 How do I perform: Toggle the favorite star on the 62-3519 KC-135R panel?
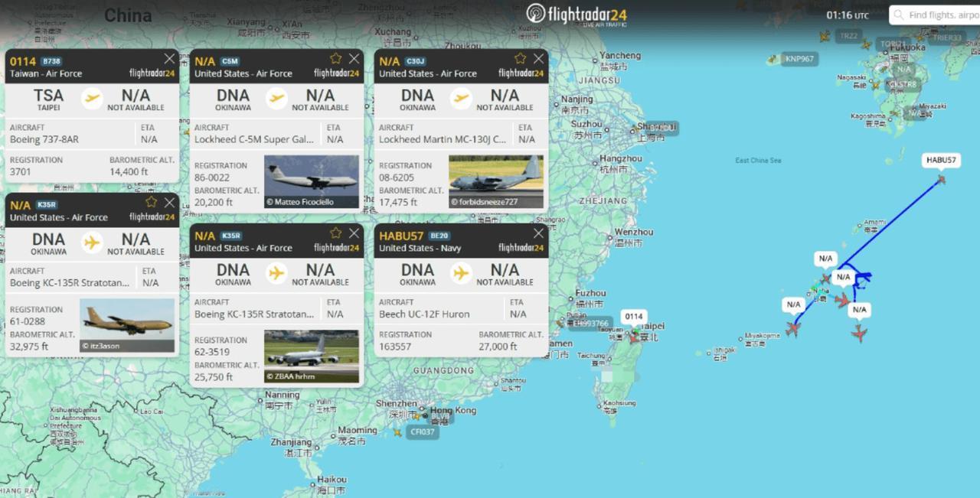(x=335, y=233)
